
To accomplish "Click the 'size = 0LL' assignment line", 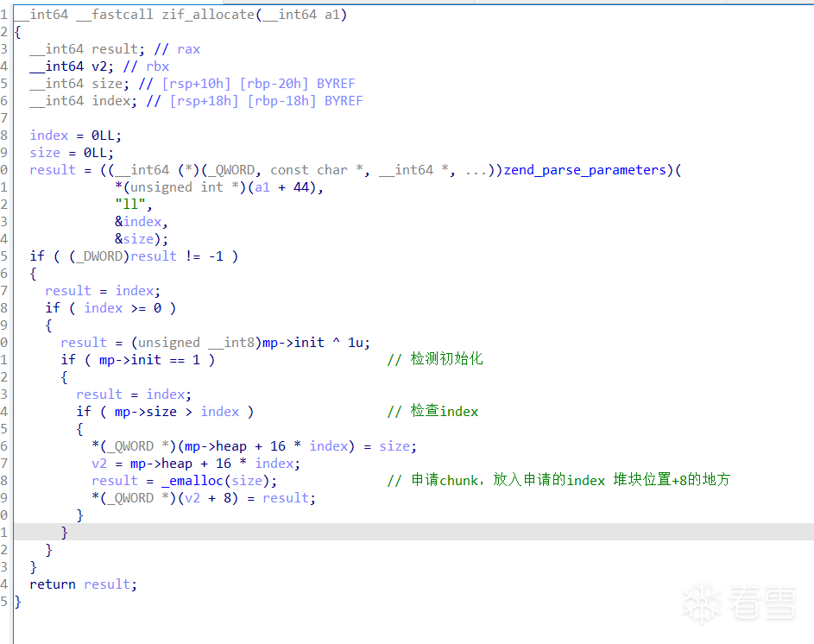I will tap(72, 153).
